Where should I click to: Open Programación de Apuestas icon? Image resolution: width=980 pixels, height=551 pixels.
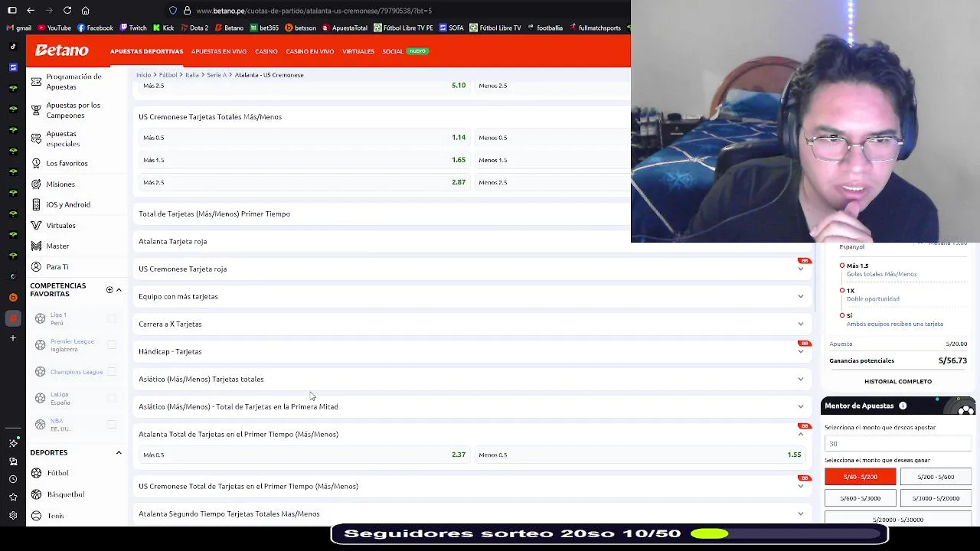pyautogui.click(x=36, y=81)
